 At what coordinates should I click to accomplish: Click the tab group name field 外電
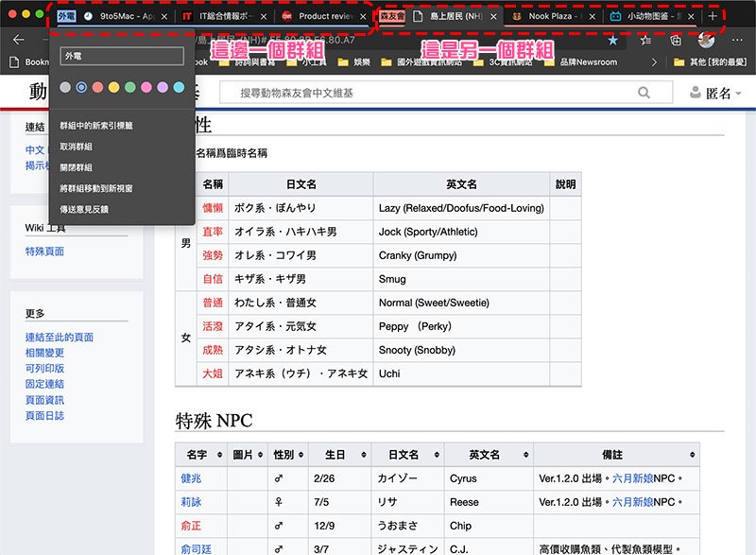pyautogui.click(x=121, y=57)
